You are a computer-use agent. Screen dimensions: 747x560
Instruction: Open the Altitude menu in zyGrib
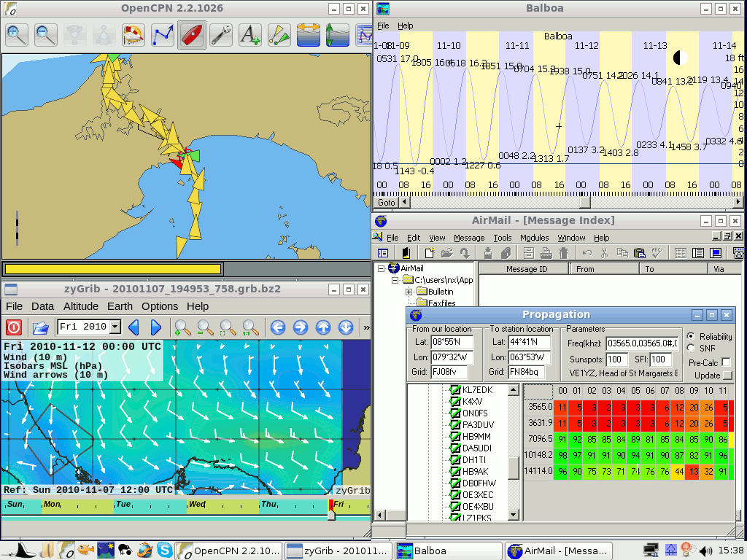tap(80, 306)
